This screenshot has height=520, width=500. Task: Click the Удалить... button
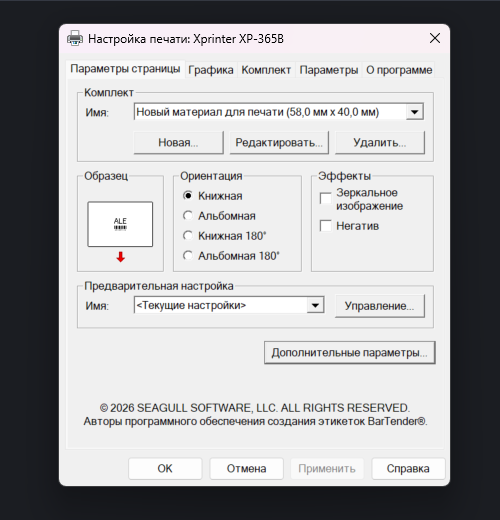click(380, 143)
